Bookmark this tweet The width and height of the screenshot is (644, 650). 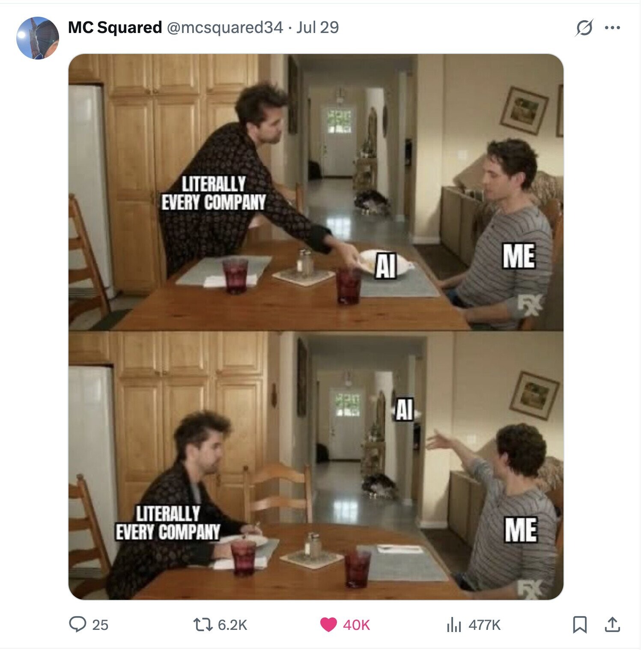(579, 624)
